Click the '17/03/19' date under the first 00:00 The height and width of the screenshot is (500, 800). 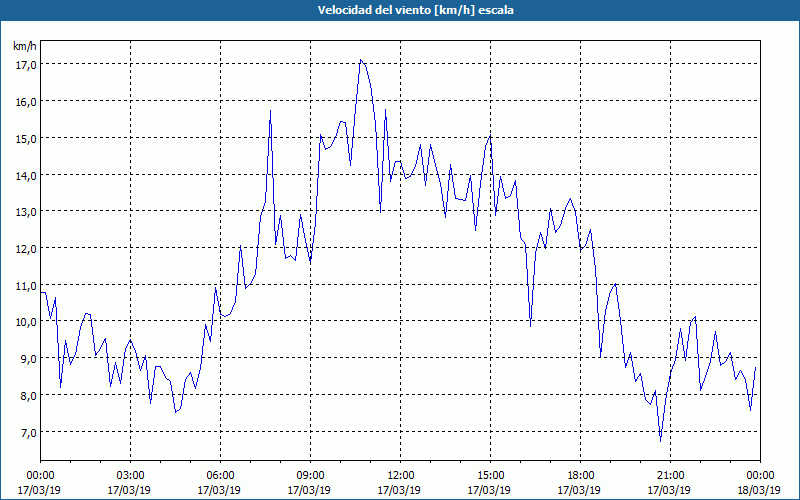[39, 490]
